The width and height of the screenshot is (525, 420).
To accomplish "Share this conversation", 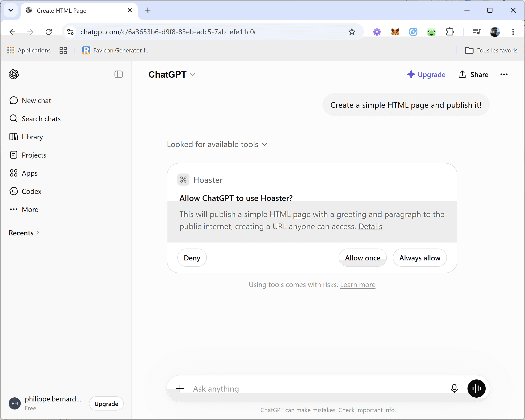I will (473, 74).
